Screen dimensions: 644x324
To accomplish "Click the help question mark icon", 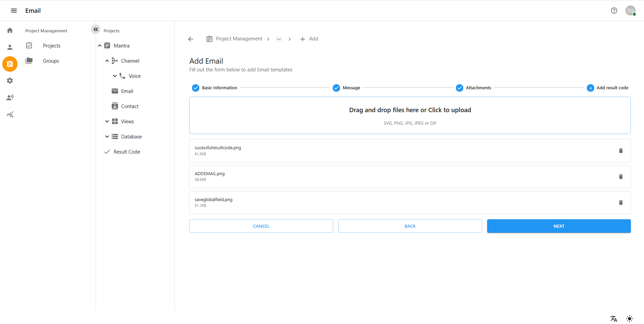I will [x=614, y=10].
